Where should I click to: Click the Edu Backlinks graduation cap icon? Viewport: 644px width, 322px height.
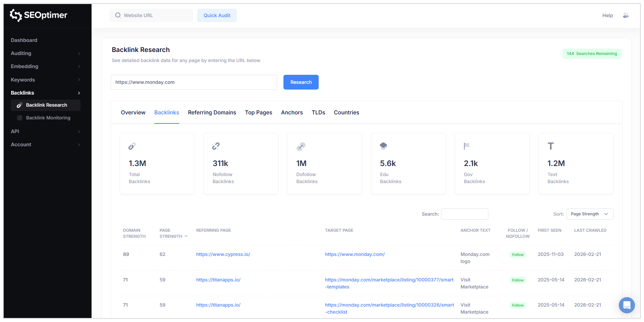point(383,146)
